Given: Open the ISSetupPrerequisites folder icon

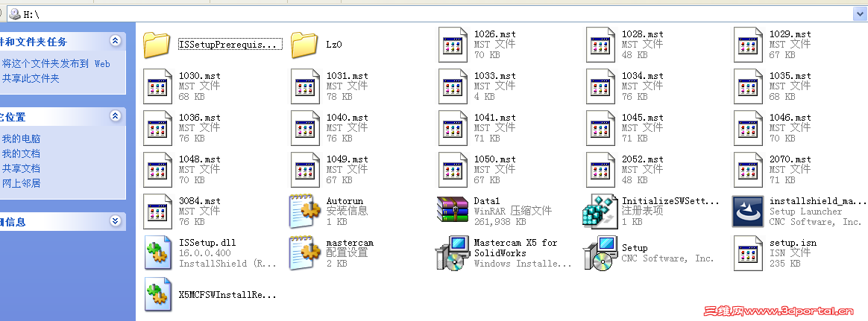Looking at the screenshot, I should point(157,45).
